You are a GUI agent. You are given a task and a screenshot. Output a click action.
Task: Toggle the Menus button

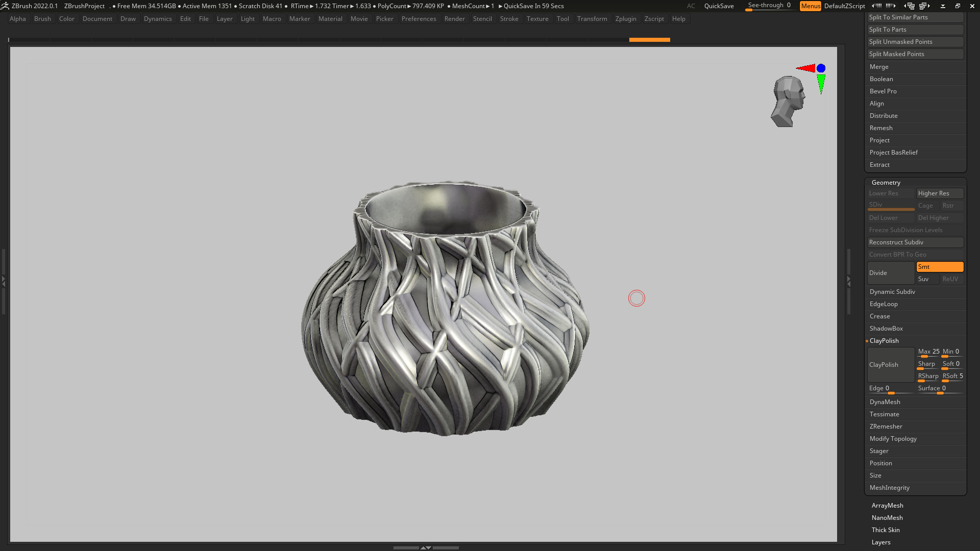tap(811, 6)
